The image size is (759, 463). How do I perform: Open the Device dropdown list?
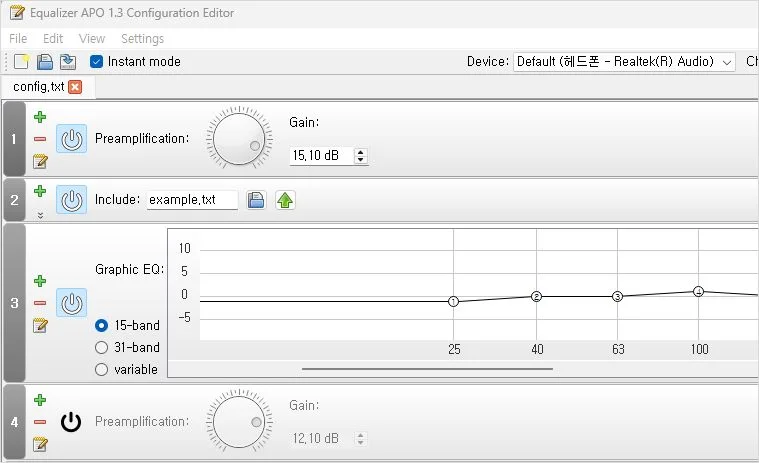click(625, 62)
